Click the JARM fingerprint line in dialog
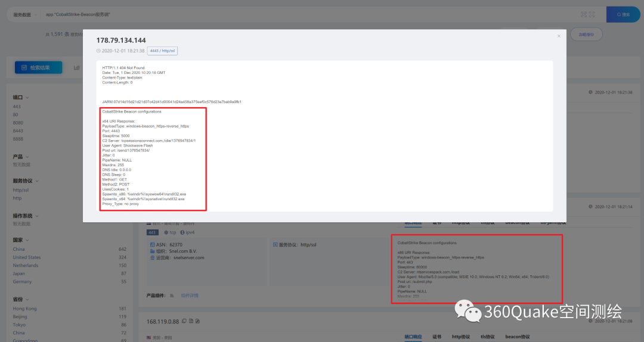The height and width of the screenshot is (342, 644). pos(172,102)
